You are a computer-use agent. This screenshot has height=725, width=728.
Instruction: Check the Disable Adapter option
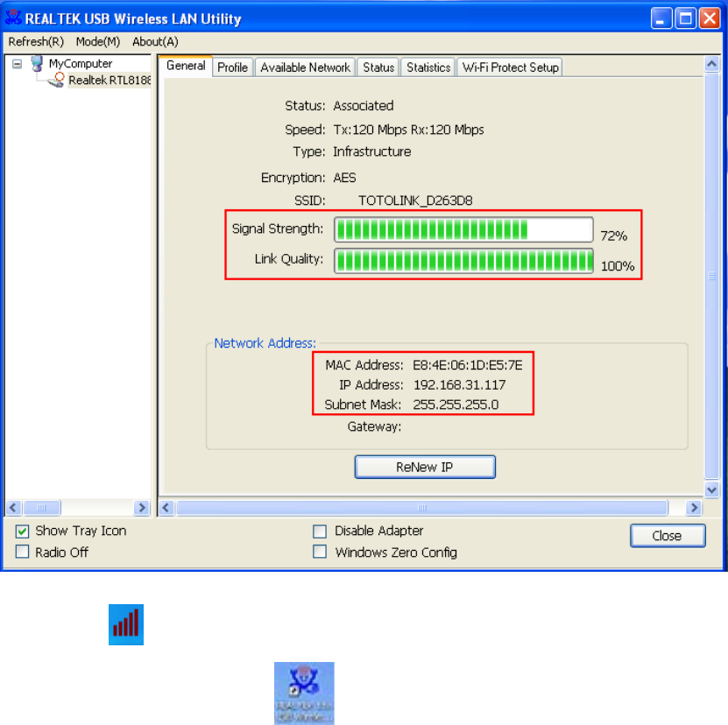[x=320, y=531]
